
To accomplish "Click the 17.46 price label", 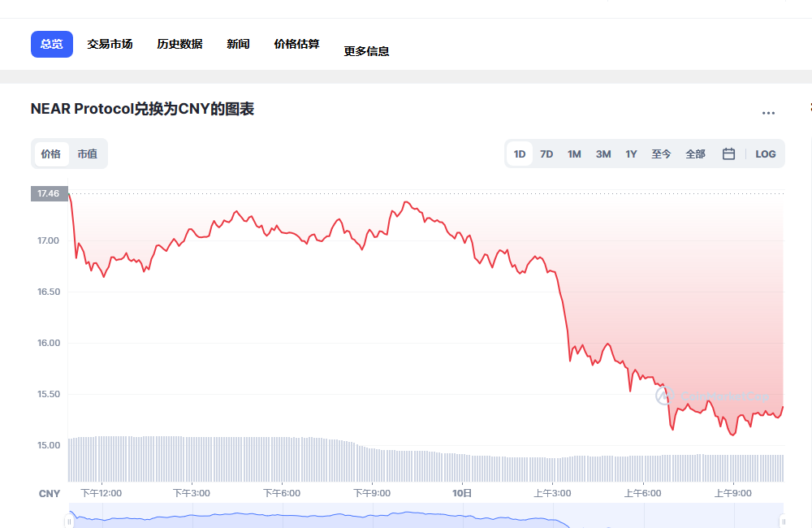I will (x=50, y=193).
